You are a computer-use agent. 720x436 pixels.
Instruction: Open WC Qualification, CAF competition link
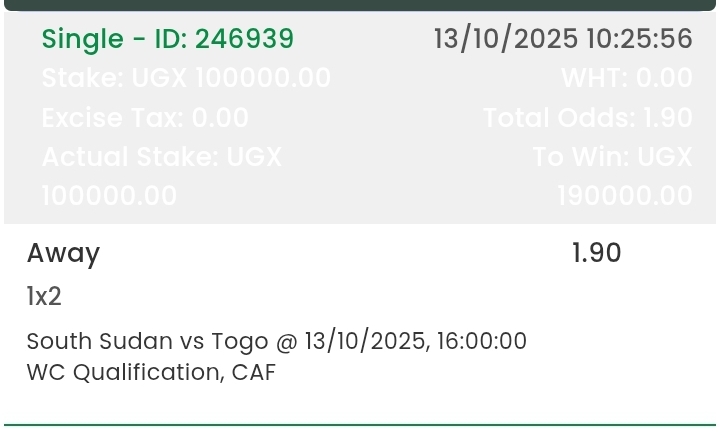[151, 373]
